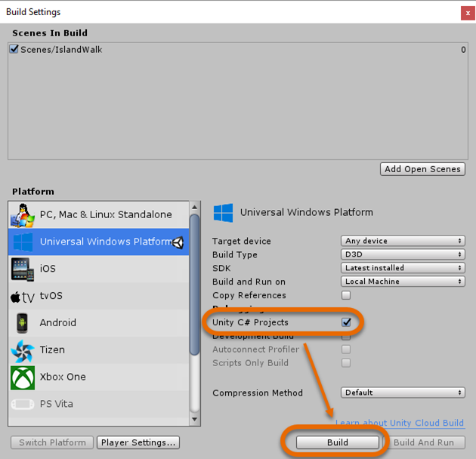Click the scene index number 0
Viewport: 476px width, 459px height.
pyautogui.click(x=463, y=50)
